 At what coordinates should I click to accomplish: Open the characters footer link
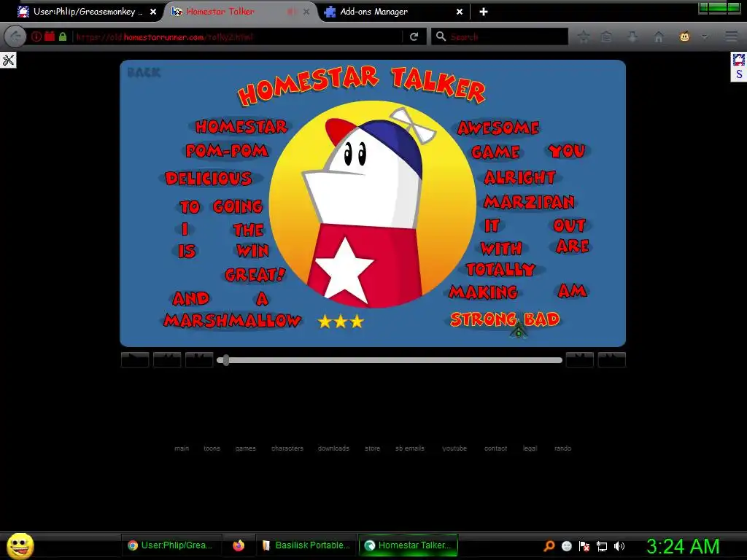coord(287,448)
